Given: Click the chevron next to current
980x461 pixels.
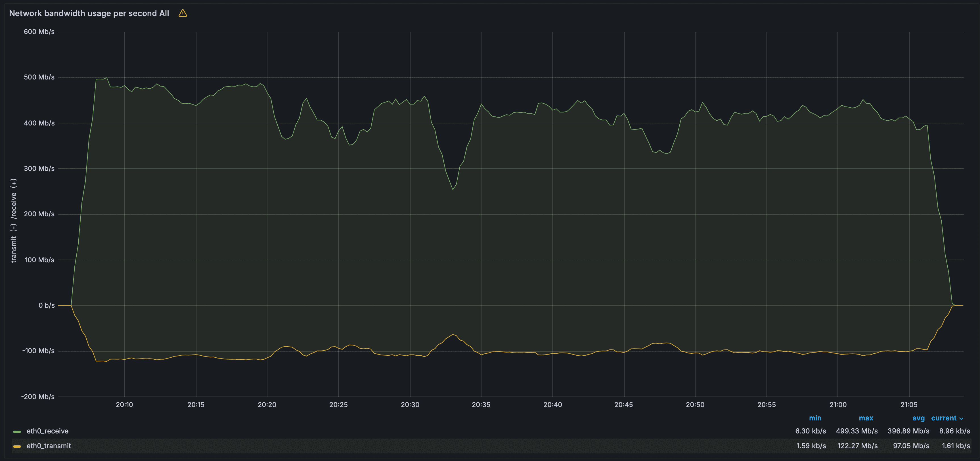Looking at the screenshot, I should coord(961,418).
